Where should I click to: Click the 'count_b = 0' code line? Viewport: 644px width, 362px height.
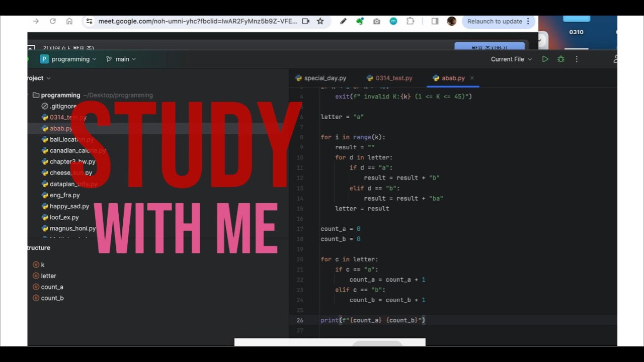coord(341,239)
